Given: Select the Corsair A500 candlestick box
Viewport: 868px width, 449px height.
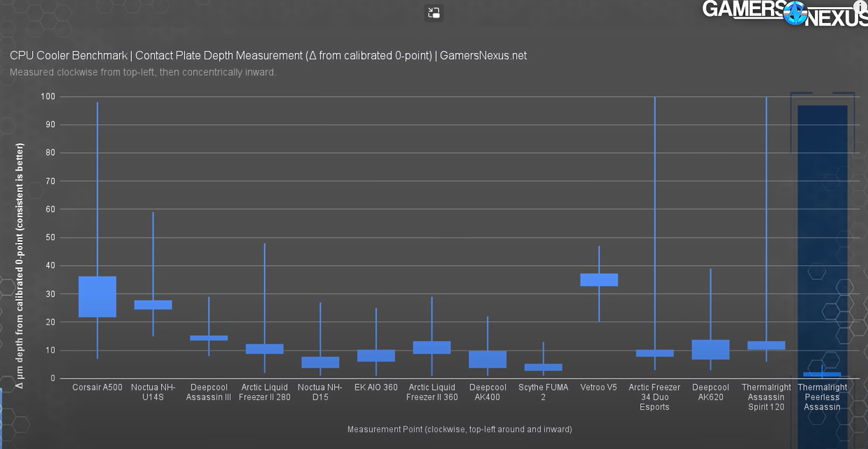Looking at the screenshot, I should (97, 297).
